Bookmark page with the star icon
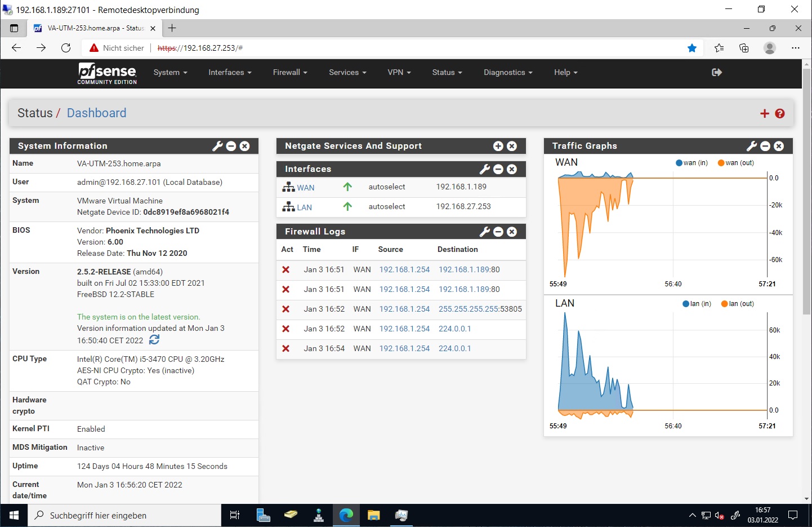 coord(692,48)
